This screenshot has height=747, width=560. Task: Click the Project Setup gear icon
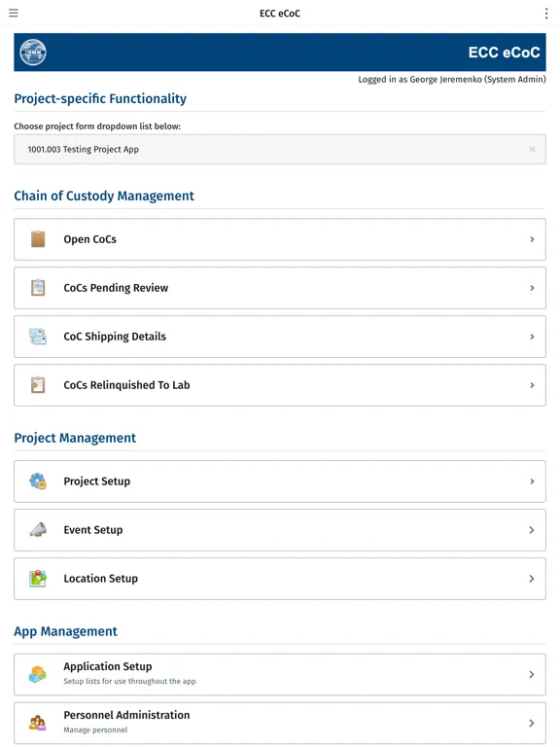coord(38,481)
